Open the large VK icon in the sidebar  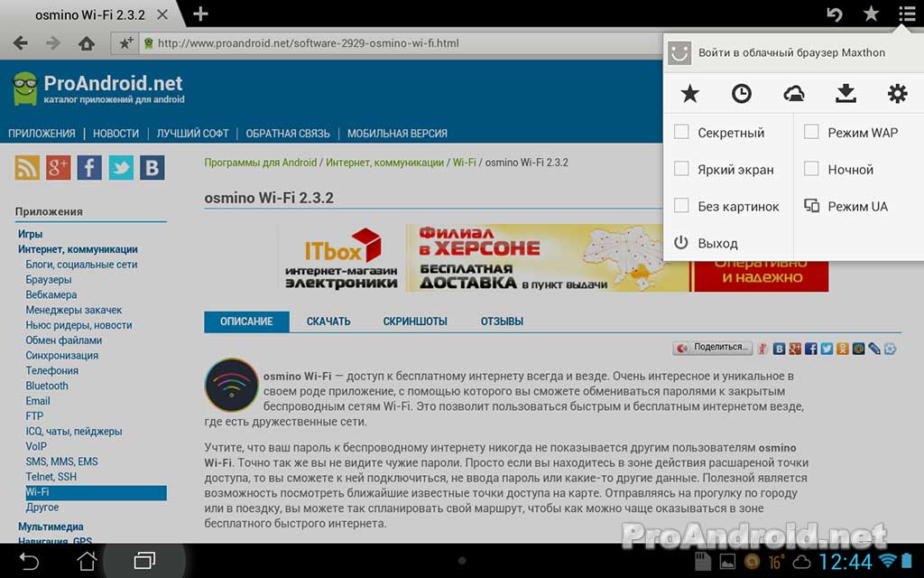tap(152, 168)
